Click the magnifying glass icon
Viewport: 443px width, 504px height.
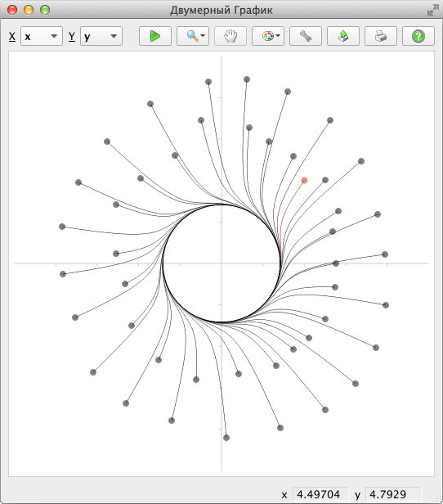click(x=192, y=36)
